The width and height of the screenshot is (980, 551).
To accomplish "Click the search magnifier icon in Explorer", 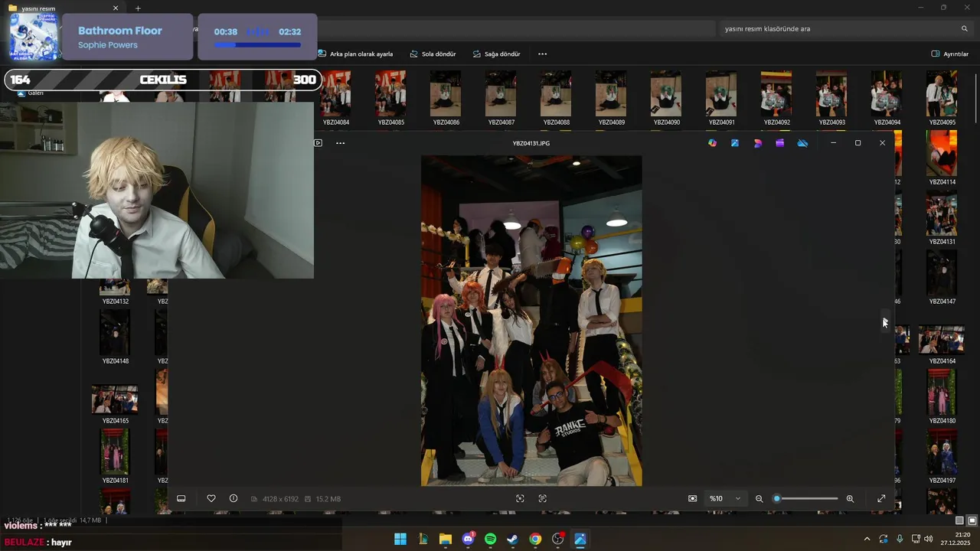I will pos(965,29).
